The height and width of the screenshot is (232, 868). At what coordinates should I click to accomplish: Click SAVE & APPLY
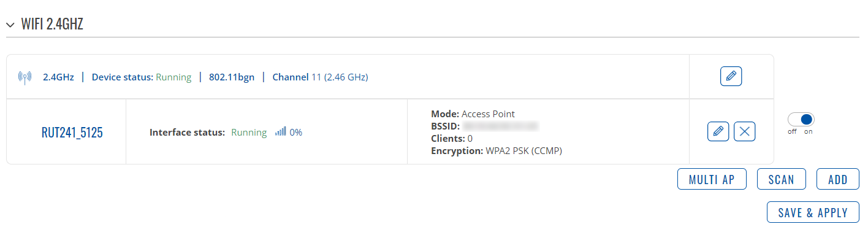pos(813,212)
